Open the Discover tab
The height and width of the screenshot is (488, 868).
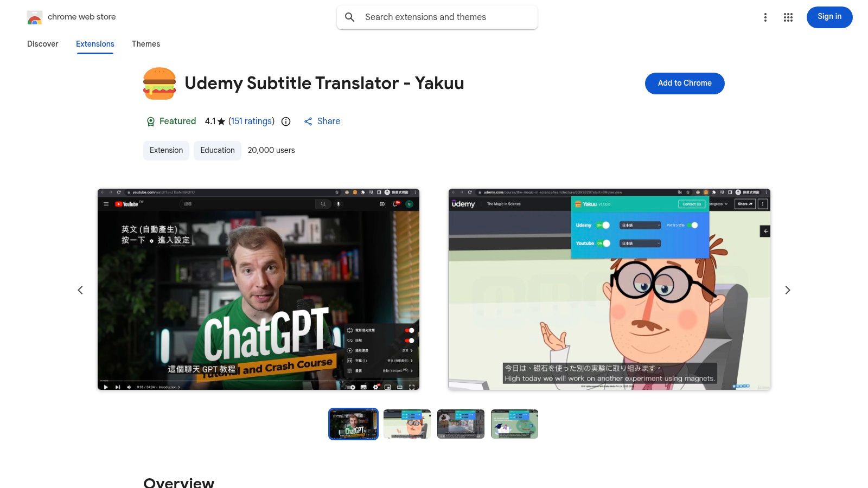[42, 44]
